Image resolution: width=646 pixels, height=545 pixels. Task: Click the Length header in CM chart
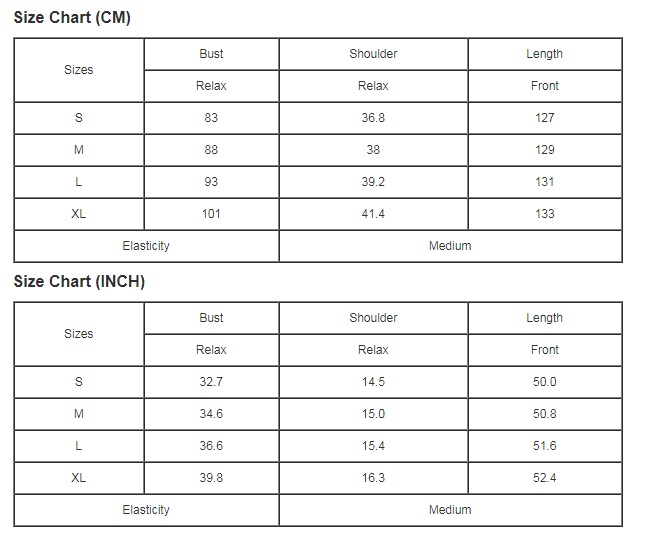tap(544, 54)
